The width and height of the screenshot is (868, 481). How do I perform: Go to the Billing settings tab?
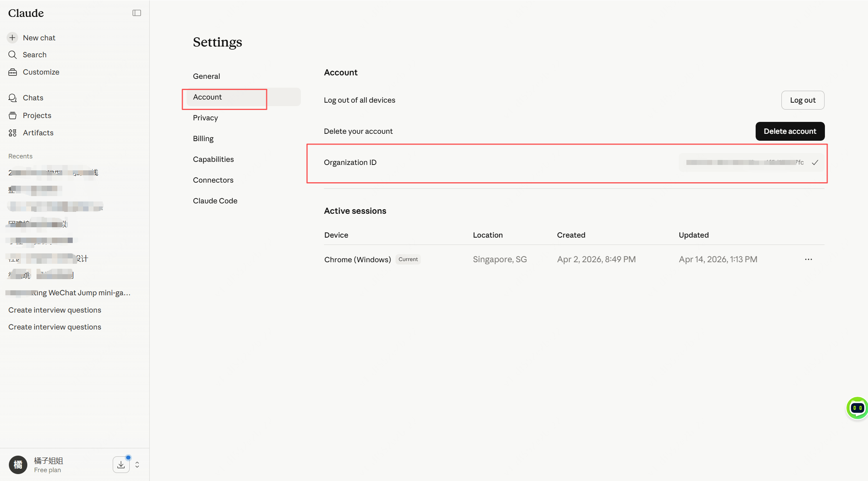pos(203,138)
